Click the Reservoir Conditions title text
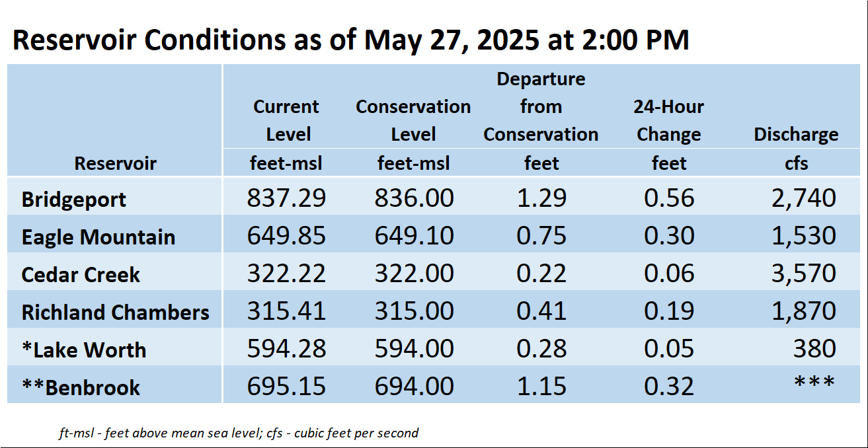868x448 pixels. tap(351, 40)
